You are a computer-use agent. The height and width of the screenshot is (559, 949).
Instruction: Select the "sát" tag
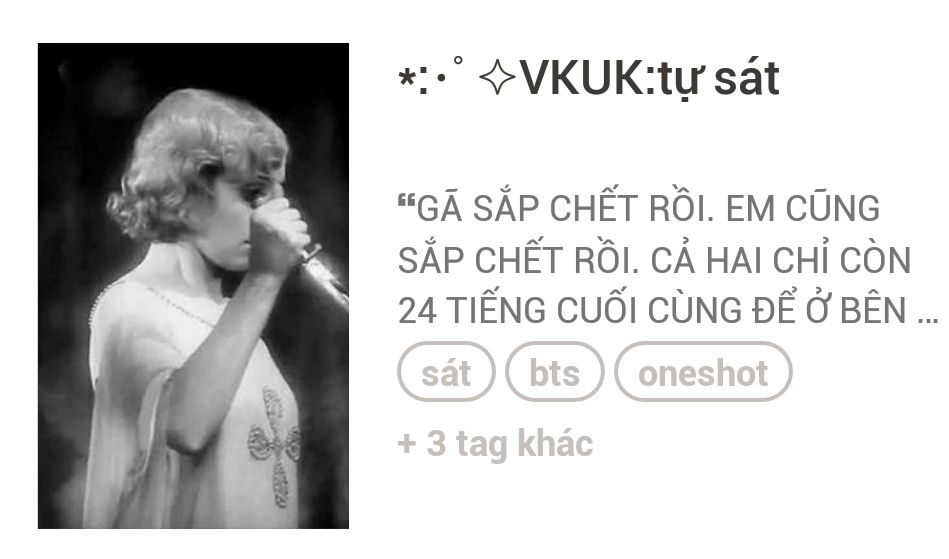[446, 372]
